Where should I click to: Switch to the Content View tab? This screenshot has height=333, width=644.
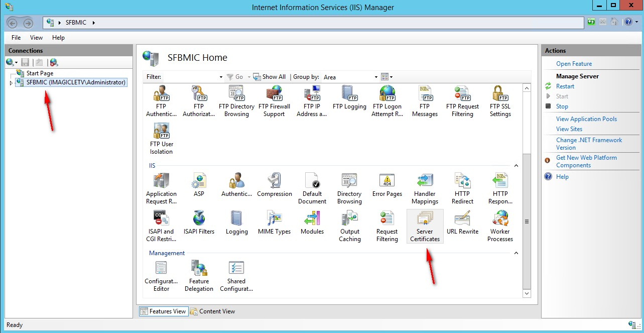click(212, 311)
